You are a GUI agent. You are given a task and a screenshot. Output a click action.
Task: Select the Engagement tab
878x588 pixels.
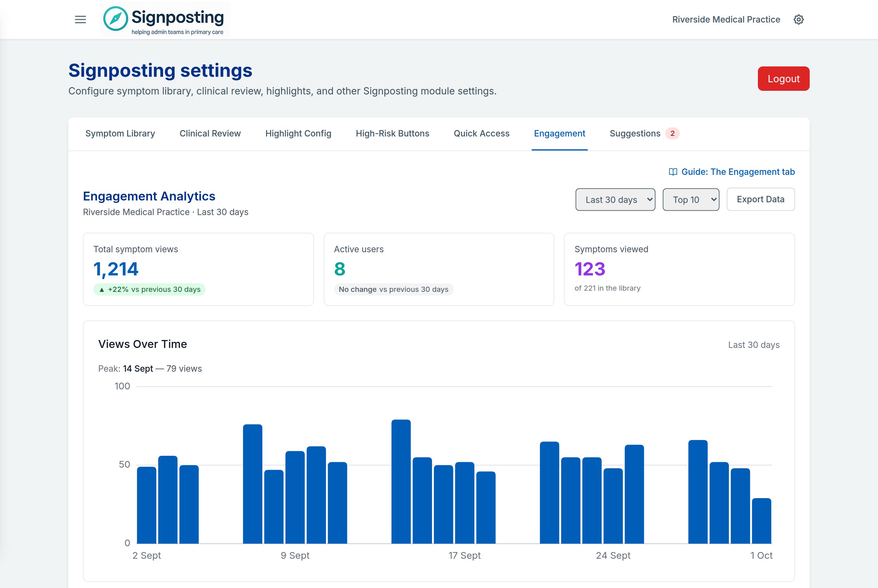pos(559,133)
